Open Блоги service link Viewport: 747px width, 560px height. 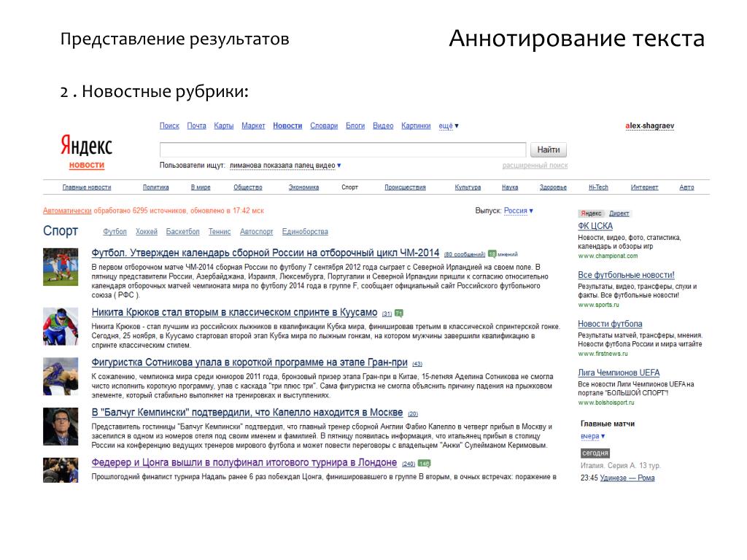click(355, 125)
